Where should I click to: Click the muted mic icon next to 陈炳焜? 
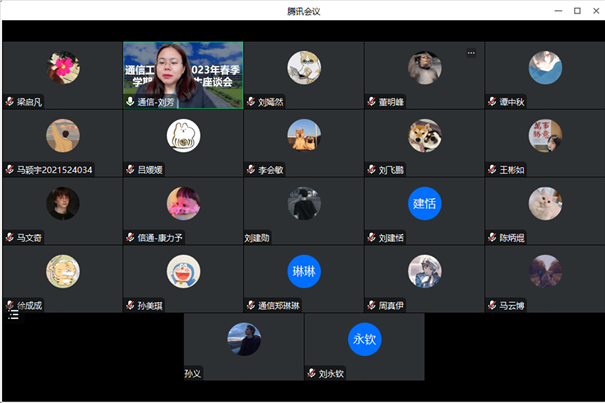492,237
